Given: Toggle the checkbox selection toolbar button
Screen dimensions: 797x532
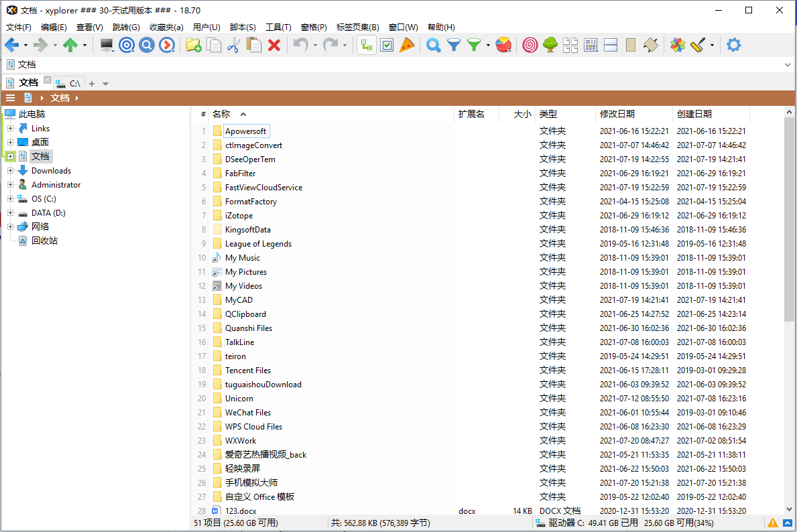Looking at the screenshot, I should tap(387, 45).
